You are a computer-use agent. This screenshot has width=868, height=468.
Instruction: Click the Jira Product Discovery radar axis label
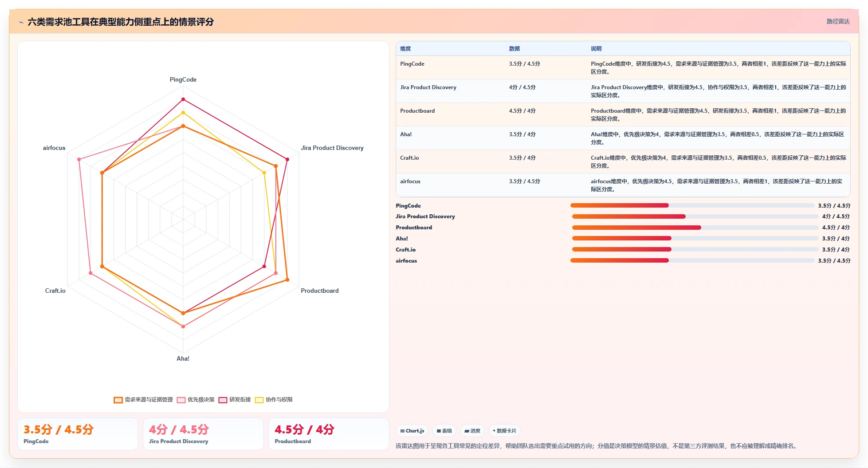pos(332,148)
